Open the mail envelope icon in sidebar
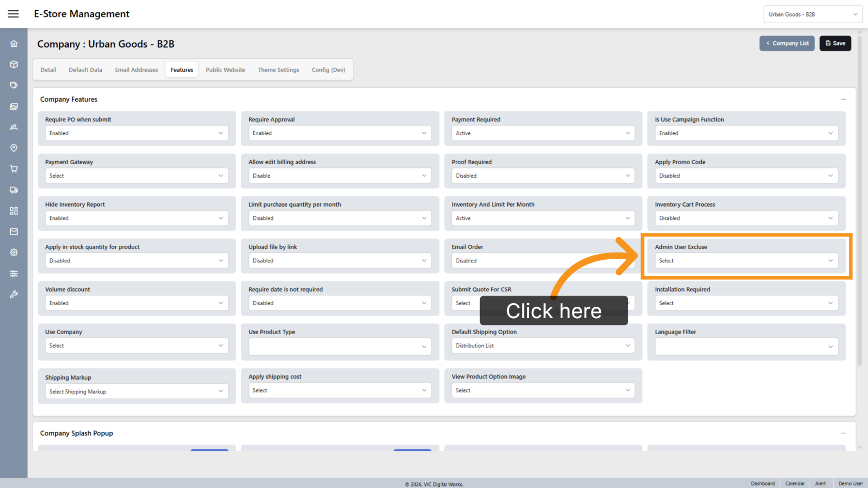Screen dimensions: 868x488 tap(14, 232)
